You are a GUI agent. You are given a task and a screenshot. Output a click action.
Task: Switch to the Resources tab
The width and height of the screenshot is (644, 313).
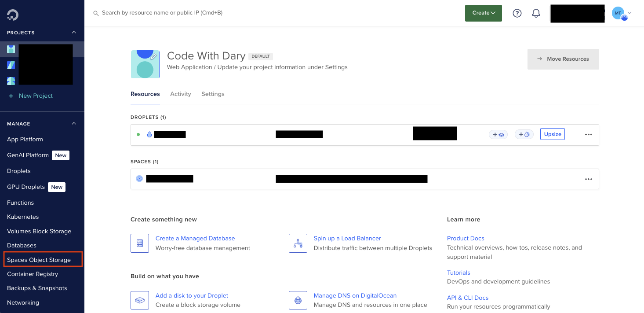tap(145, 94)
